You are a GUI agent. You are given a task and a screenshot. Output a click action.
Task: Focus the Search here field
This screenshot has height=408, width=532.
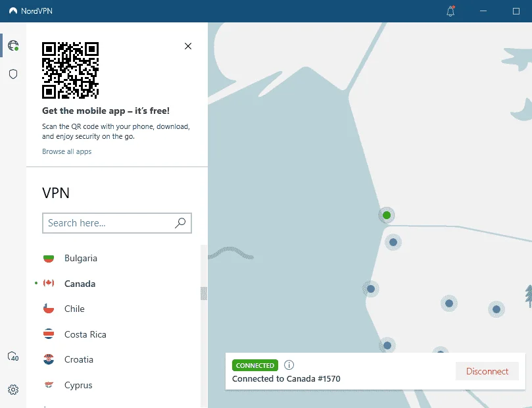coord(116,223)
